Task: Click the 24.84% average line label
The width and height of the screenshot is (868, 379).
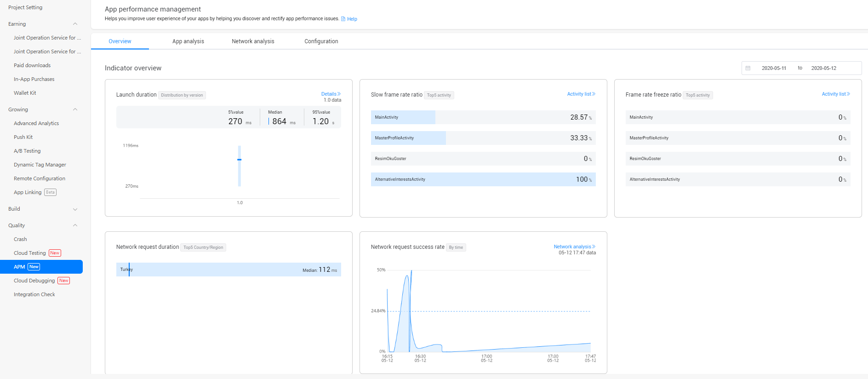Action: point(378,311)
